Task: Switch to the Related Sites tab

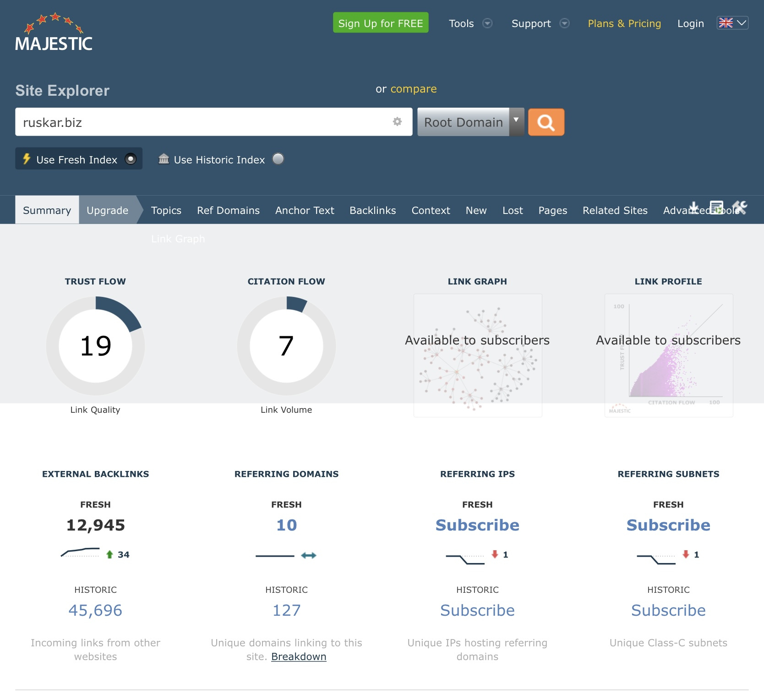Action: 615,210
